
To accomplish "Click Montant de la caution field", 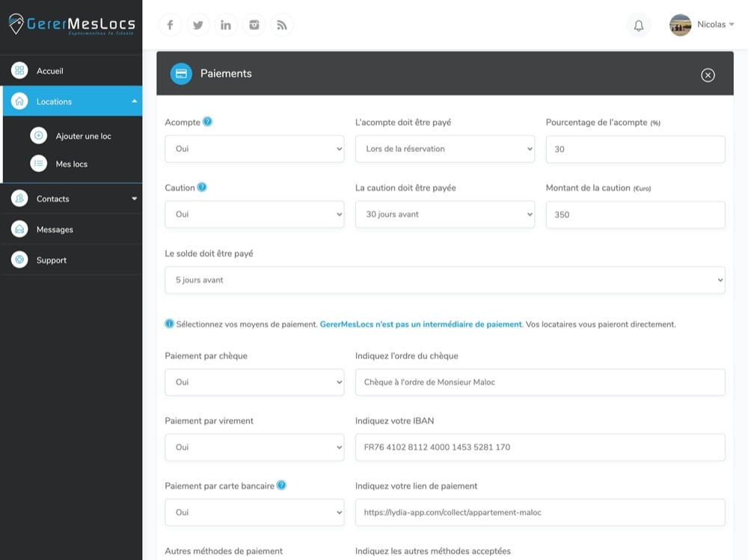I will point(635,215).
